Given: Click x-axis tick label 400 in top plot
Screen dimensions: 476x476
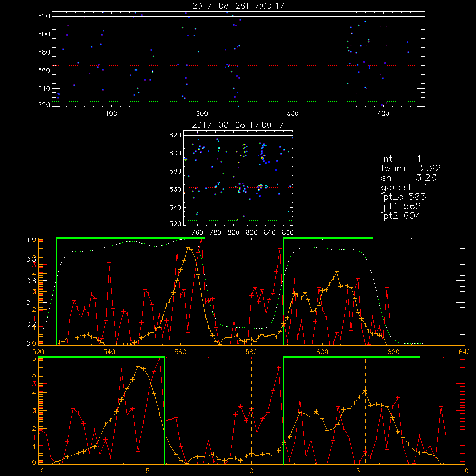Looking at the screenshot, I should point(383,114).
